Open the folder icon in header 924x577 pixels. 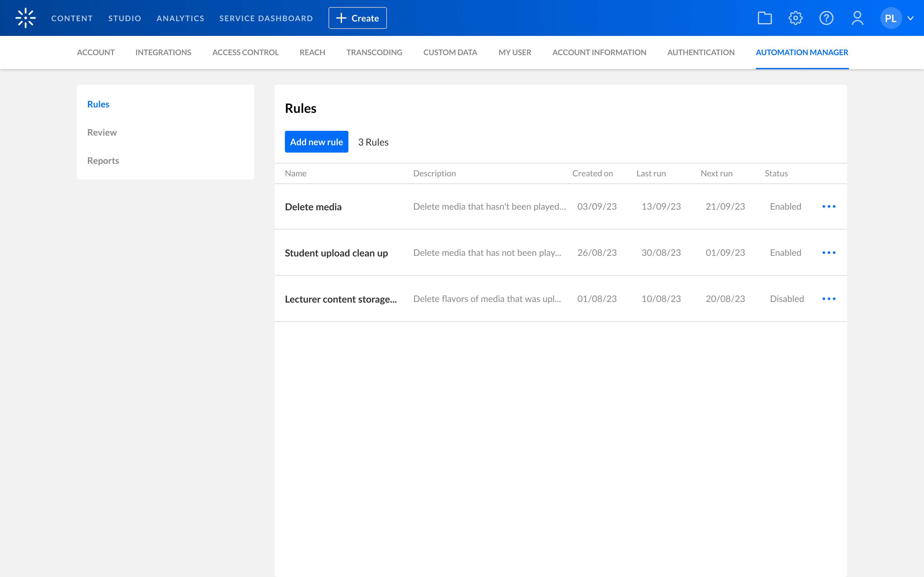[x=765, y=18]
